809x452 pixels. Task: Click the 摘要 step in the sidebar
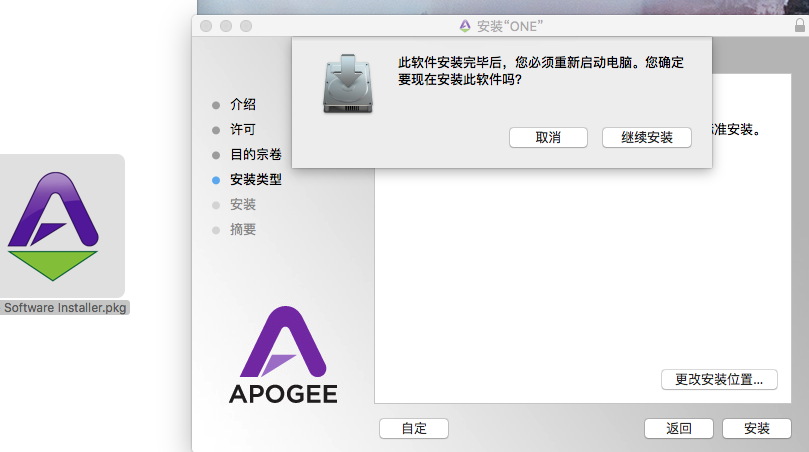[243, 229]
